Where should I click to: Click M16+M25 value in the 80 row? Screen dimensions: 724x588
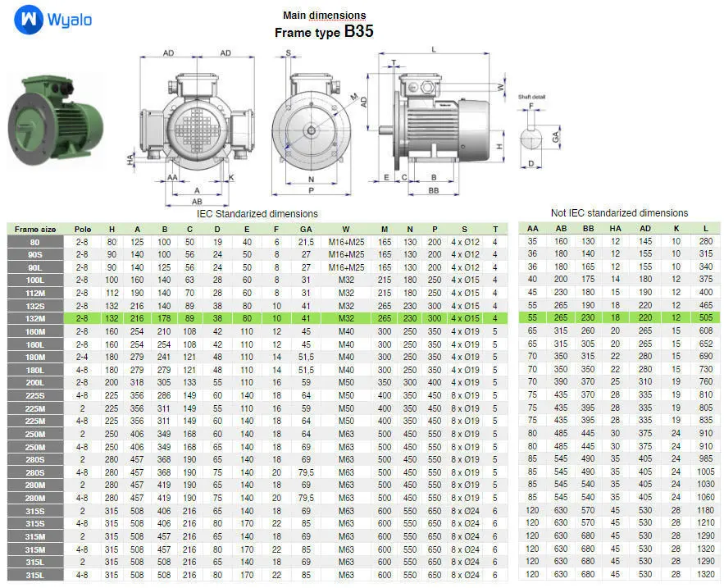tap(346, 242)
